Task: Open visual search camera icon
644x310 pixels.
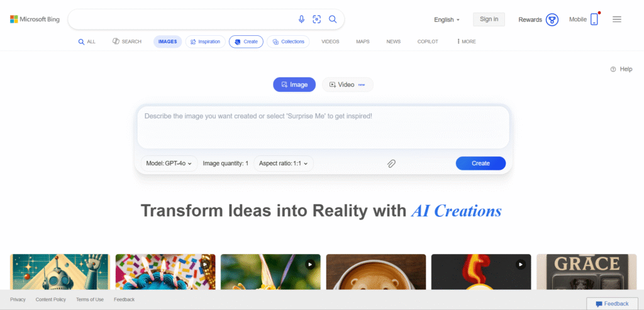Action: 317,19
